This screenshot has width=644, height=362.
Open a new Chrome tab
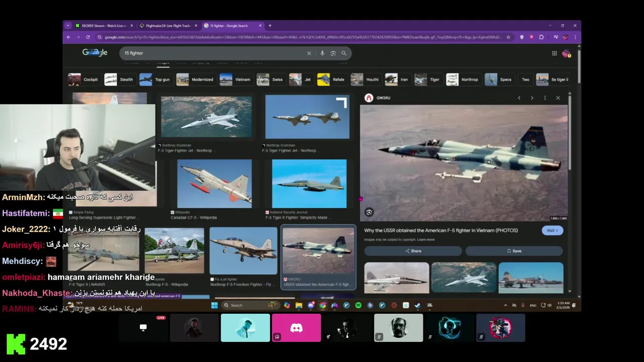270,26
